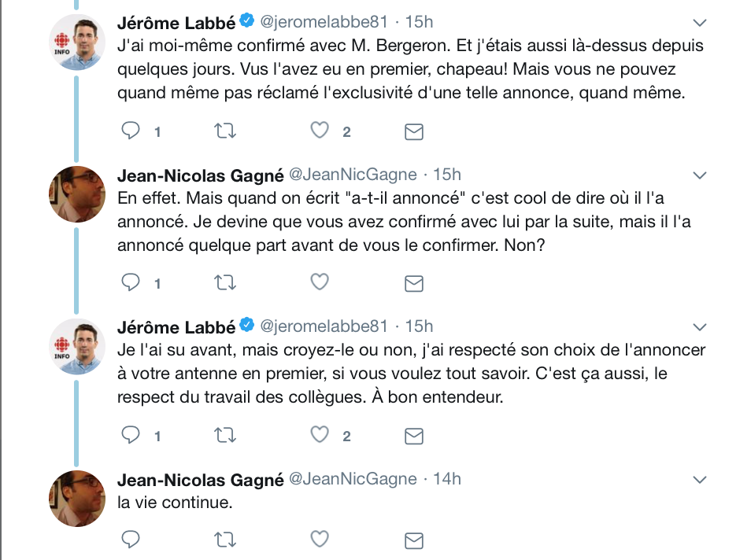Like Jean-Nicolas Gagné's "En effet" tweet
751x560 pixels.
point(320,282)
